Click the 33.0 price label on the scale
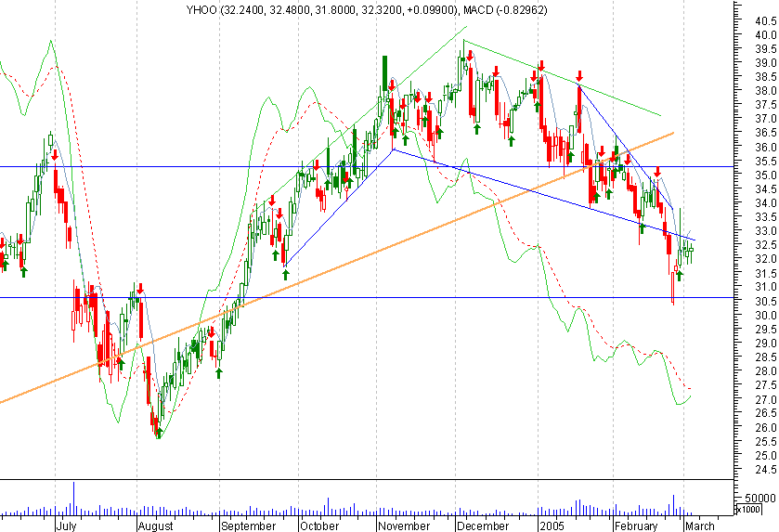 click(766, 231)
